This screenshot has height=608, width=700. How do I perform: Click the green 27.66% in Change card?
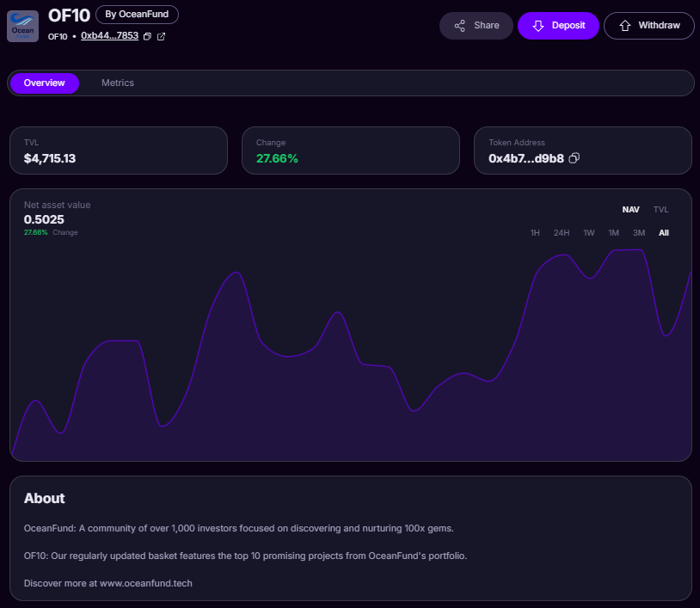pyautogui.click(x=277, y=158)
